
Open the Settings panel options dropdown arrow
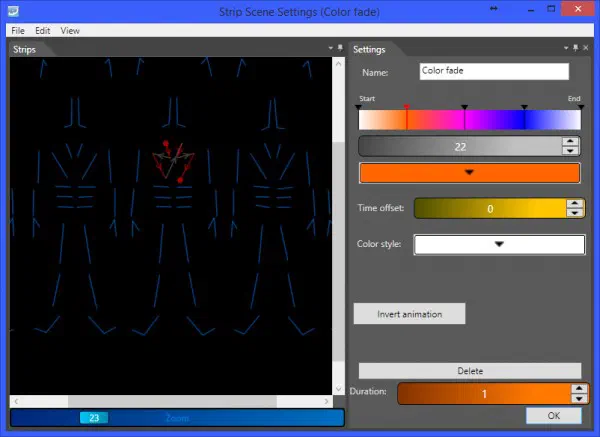[x=566, y=48]
